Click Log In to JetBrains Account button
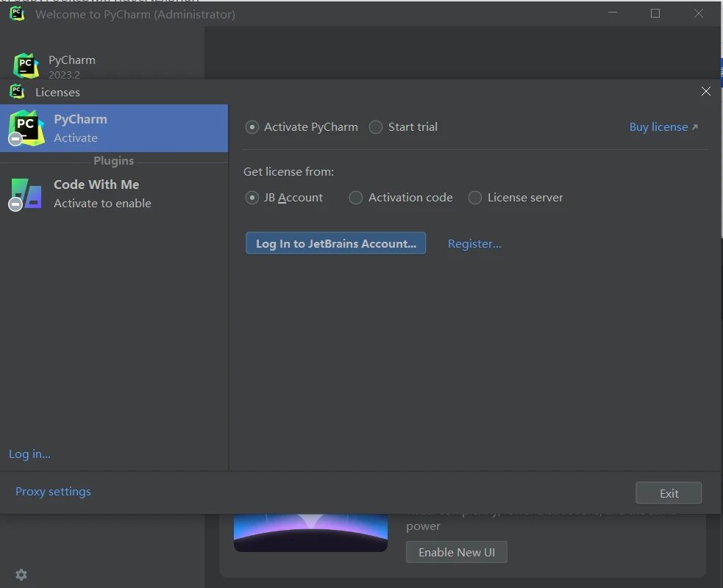Image resolution: width=723 pixels, height=588 pixels. 335,243
